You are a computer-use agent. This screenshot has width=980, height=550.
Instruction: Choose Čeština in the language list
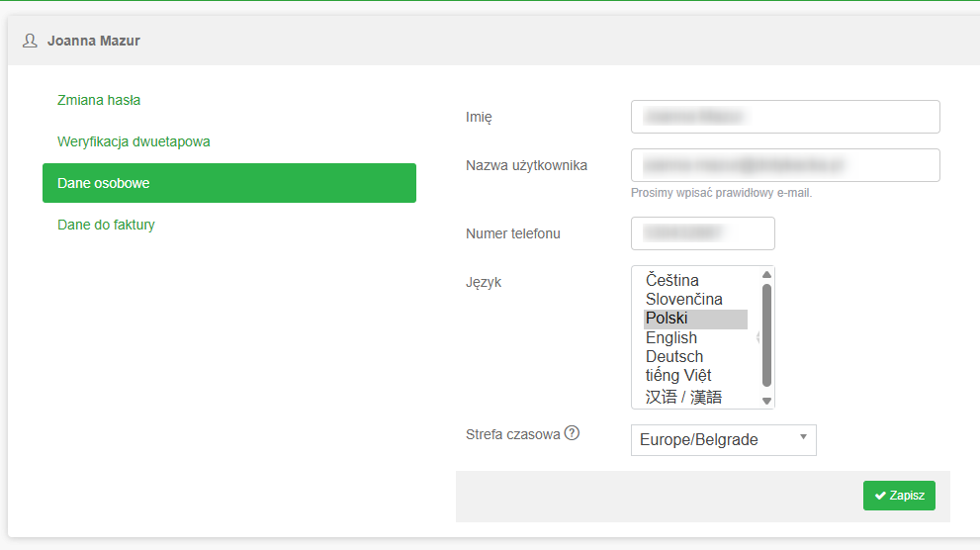tap(672, 280)
